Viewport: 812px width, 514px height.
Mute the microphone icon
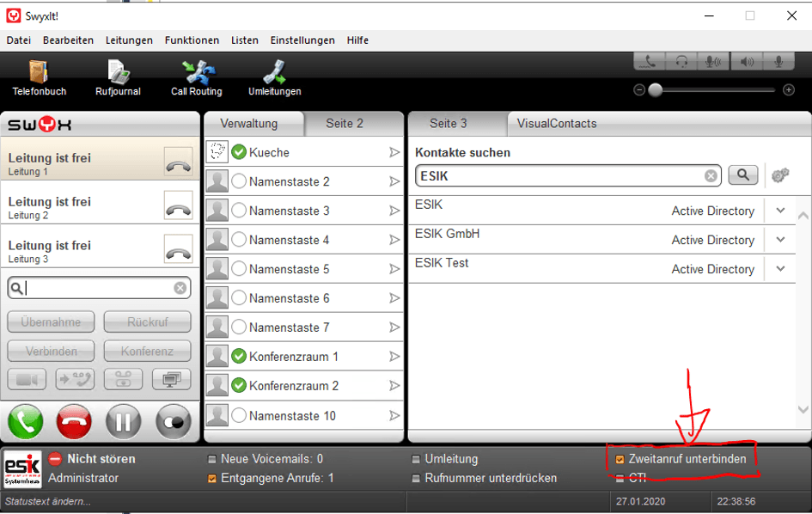click(778, 62)
